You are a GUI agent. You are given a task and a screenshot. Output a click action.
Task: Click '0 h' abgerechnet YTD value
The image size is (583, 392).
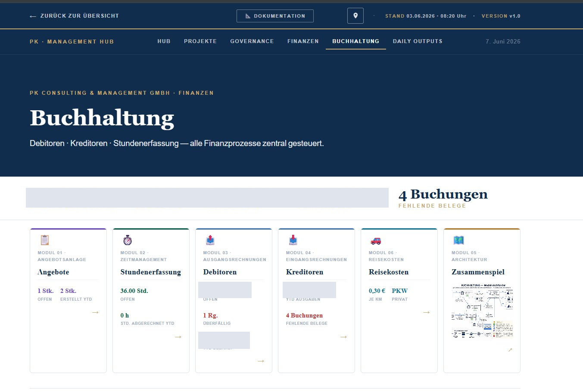click(x=125, y=315)
